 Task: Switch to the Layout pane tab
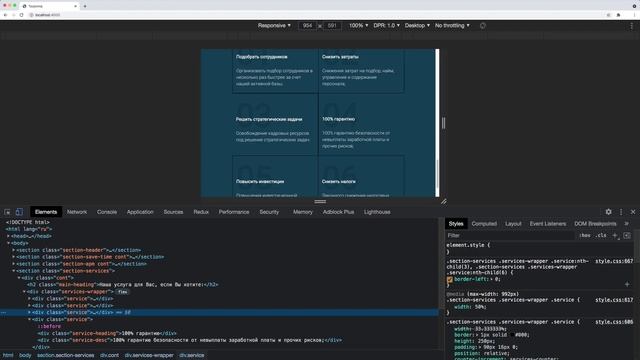point(513,224)
